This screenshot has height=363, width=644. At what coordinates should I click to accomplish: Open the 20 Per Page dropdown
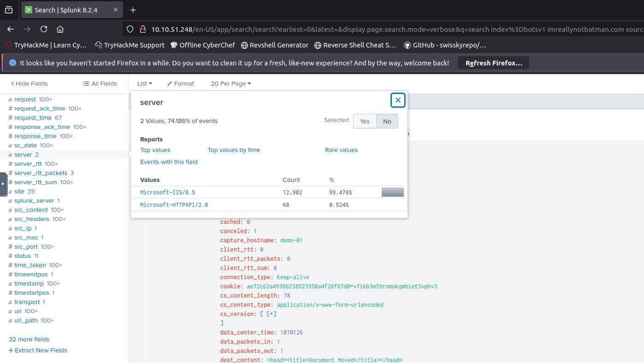coord(231,83)
